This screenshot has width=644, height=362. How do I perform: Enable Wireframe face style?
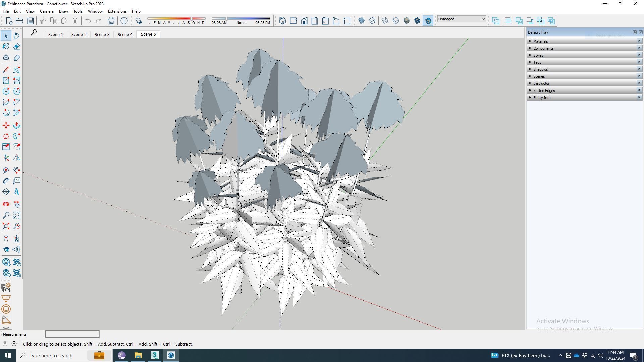pyautogui.click(x=385, y=21)
